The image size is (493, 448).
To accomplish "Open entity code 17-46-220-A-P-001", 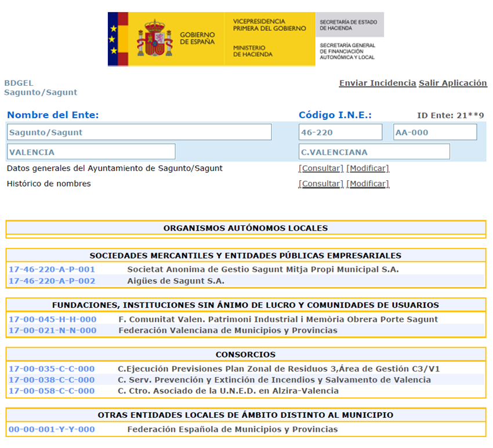I will (52, 269).
